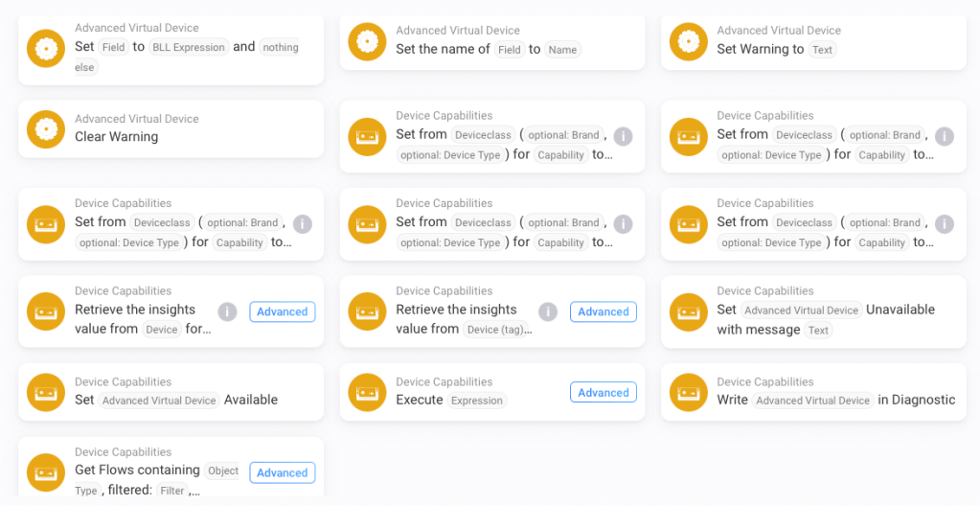Click the Get Flows containing card icon

[45, 471]
